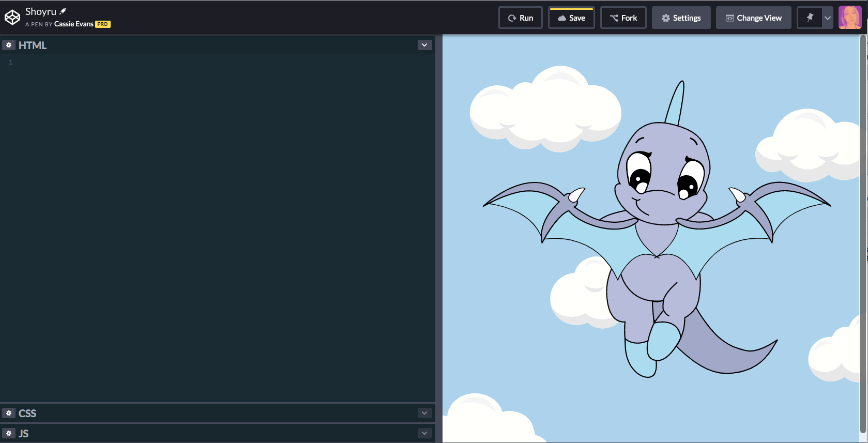Click the CodePen logo icon
The height and width of the screenshot is (443, 868).
click(12, 18)
